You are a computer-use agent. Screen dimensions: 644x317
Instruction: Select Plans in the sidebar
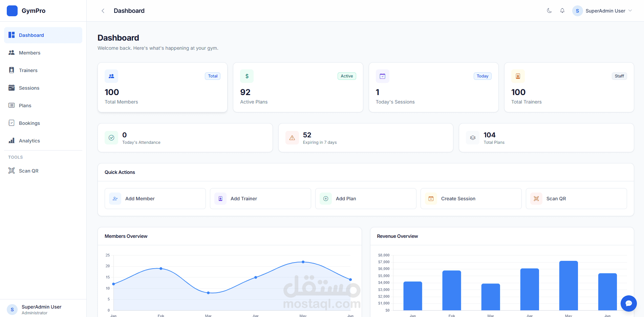click(43, 106)
